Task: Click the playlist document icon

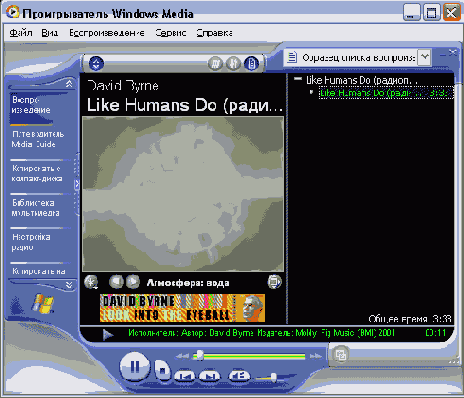Action: (x=292, y=57)
